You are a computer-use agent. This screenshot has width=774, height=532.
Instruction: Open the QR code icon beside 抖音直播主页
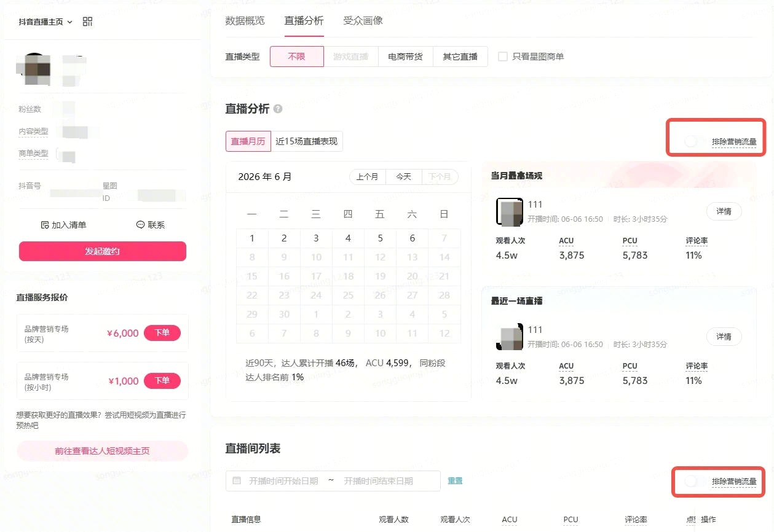(87, 22)
